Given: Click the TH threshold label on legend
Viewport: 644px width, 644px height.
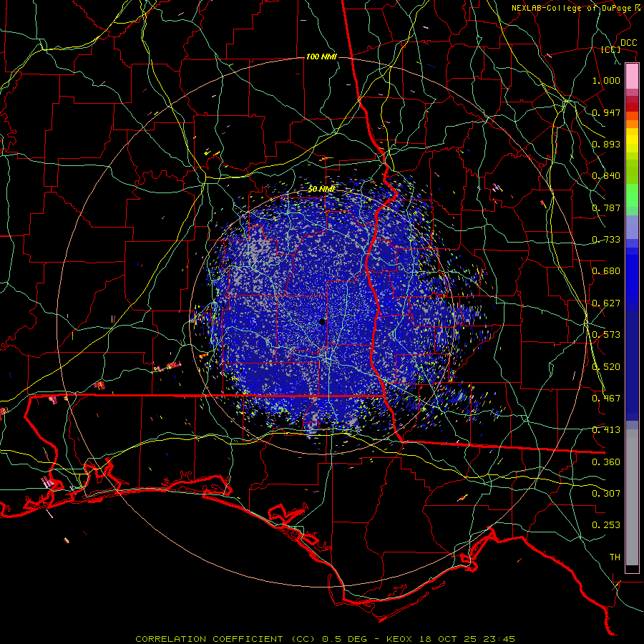Looking at the screenshot, I should coord(615,557).
